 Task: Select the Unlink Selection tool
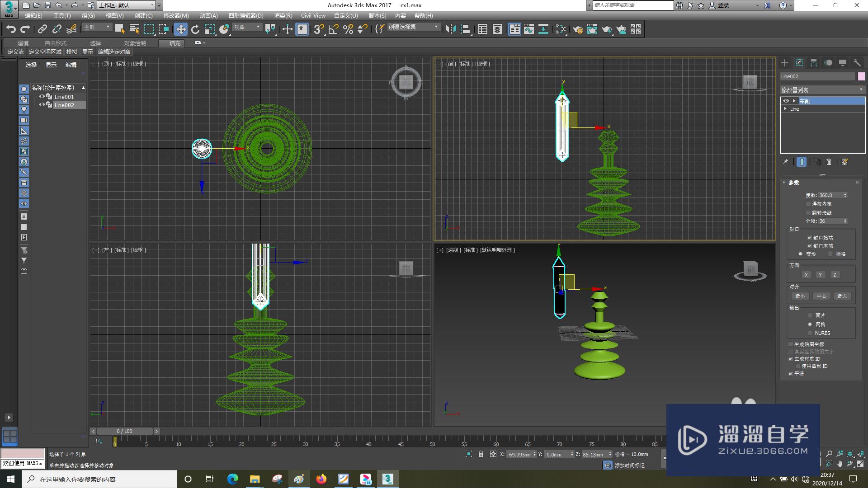[x=57, y=29]
